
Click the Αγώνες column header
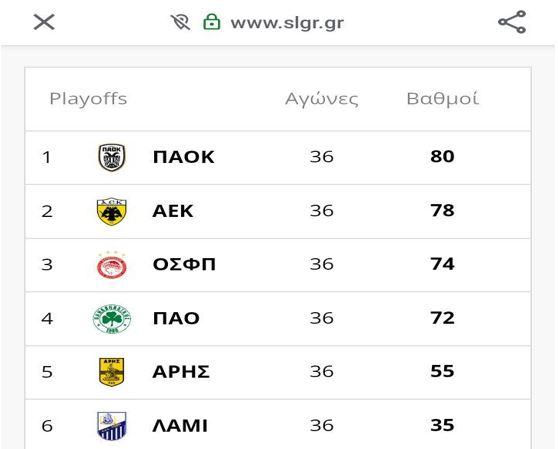[x=322, y=99]
